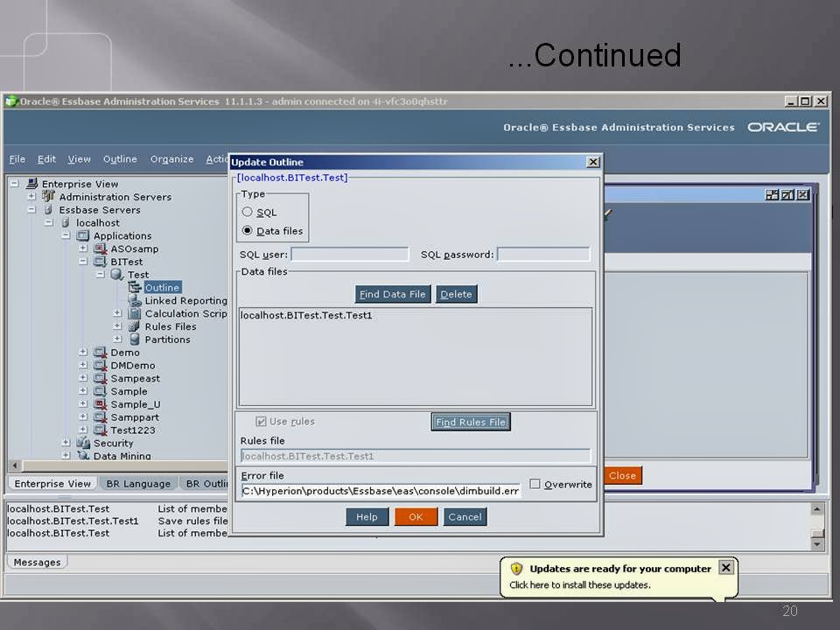
Task: Click the Delete data file button
Action: (x=457, y=294)
